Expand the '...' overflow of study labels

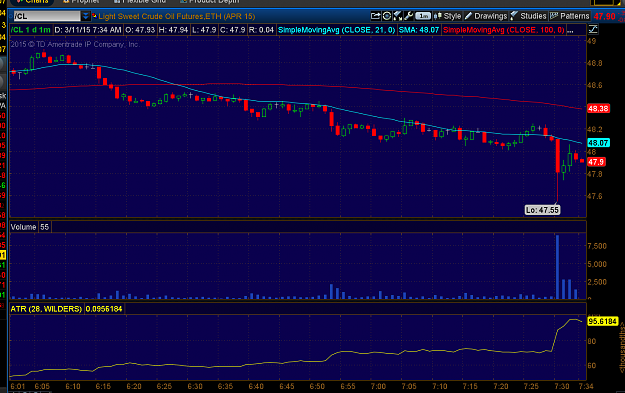570,30
